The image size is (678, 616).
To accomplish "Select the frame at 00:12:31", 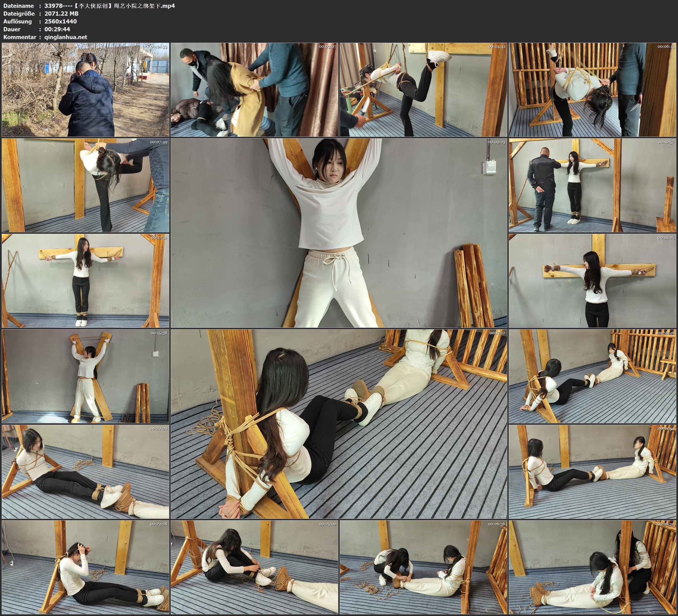I will [85, 281].
